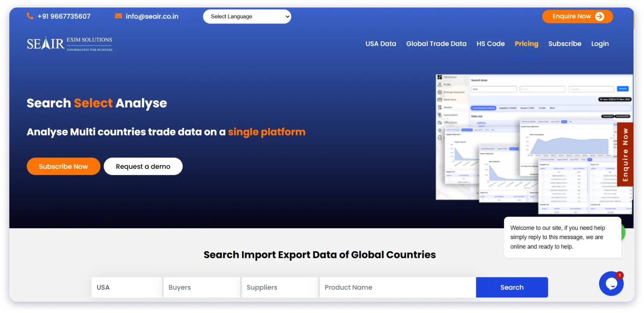This screenshot has height=313, width=644.
Task: Open the USA Data menu
Action: tap(381, 44)
